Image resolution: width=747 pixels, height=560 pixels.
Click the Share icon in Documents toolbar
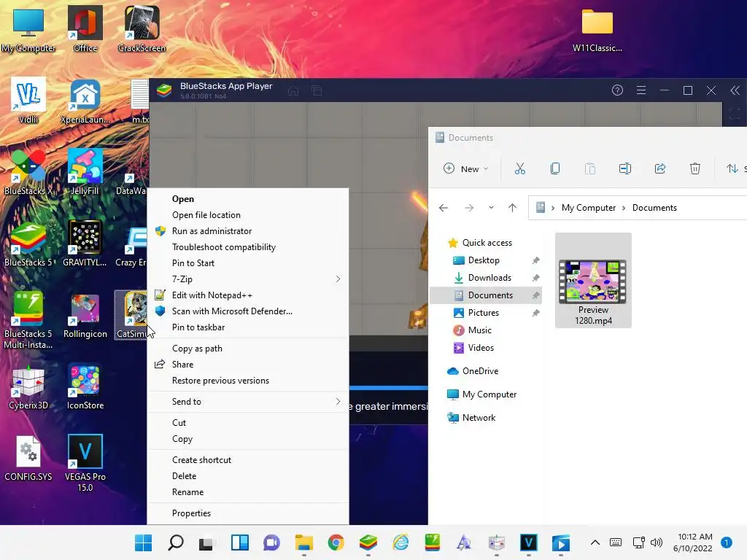click(x=659, y=168)
